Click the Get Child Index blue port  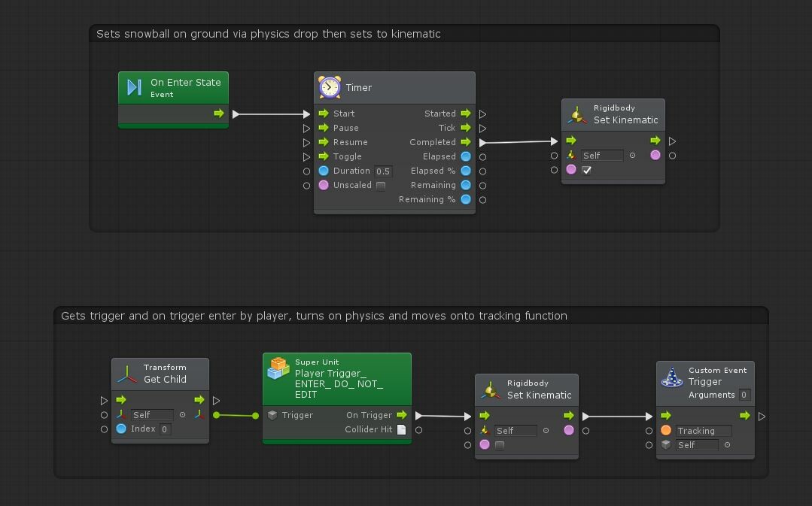[x=121, y=429]
